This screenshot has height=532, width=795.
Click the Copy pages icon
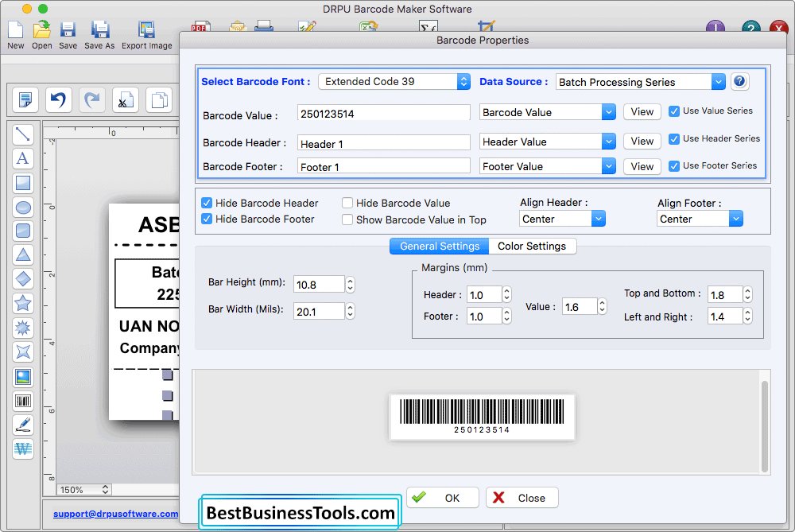coord(159,99)
